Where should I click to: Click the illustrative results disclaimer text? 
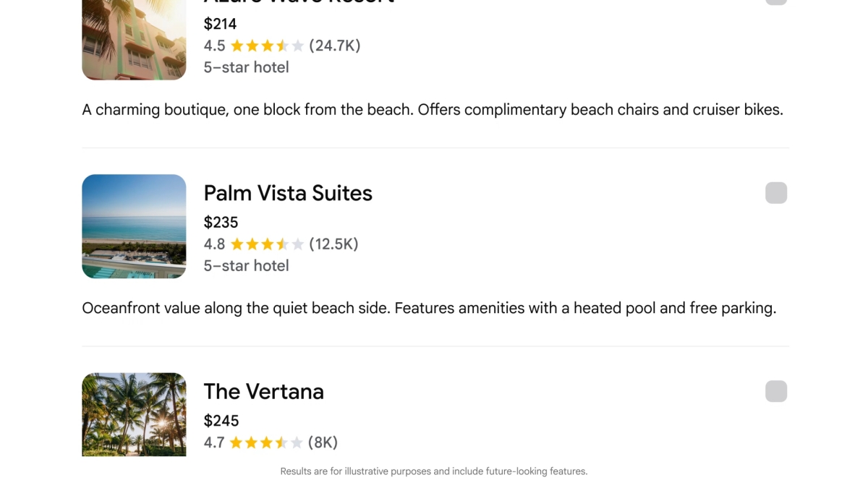[x=434, y=471]
